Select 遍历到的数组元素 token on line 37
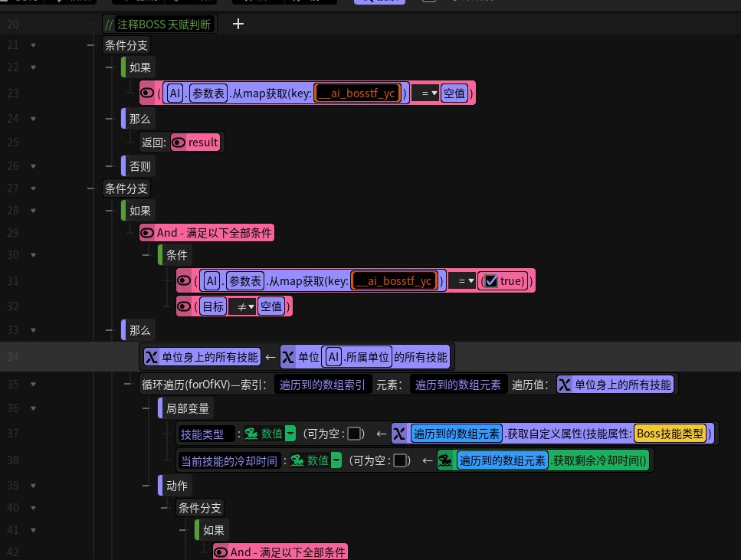Screen dimensions: 741x560 457,434
